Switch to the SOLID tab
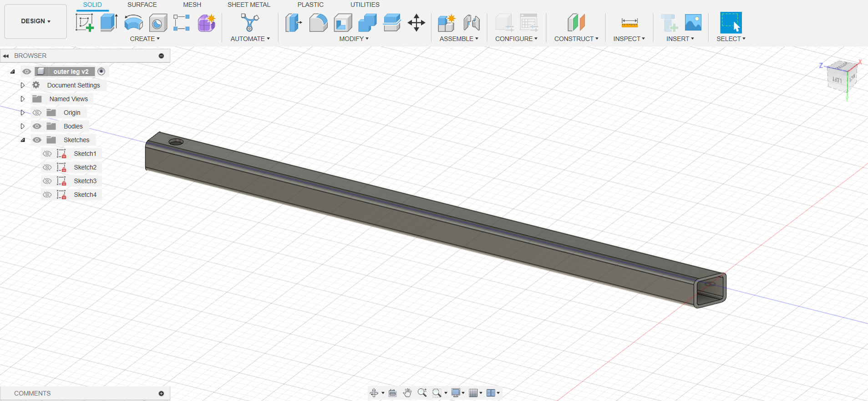 pyautogui.click(x=92, y=5)
